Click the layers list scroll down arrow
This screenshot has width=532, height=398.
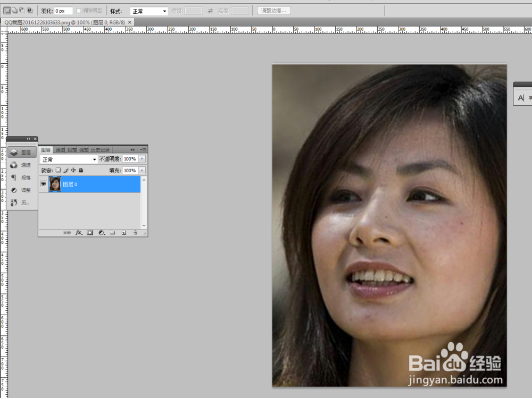pos(144,225)
